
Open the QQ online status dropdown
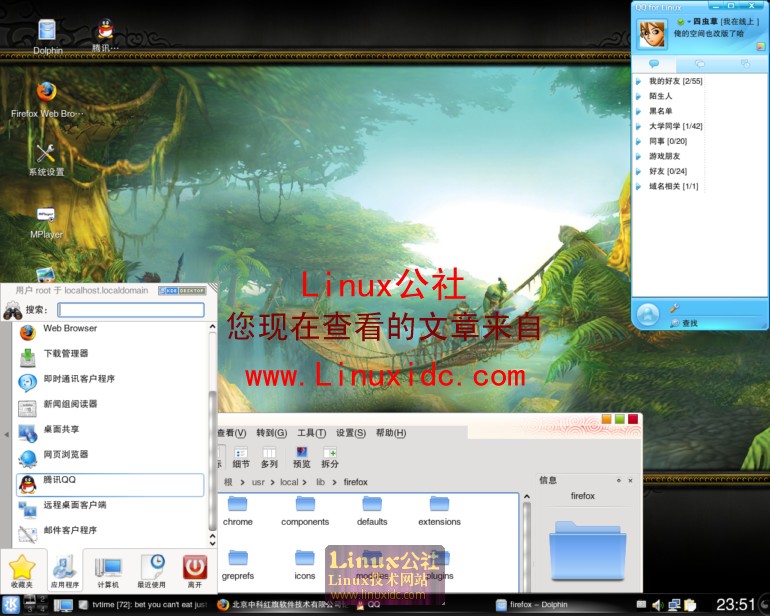pos(684,22)
